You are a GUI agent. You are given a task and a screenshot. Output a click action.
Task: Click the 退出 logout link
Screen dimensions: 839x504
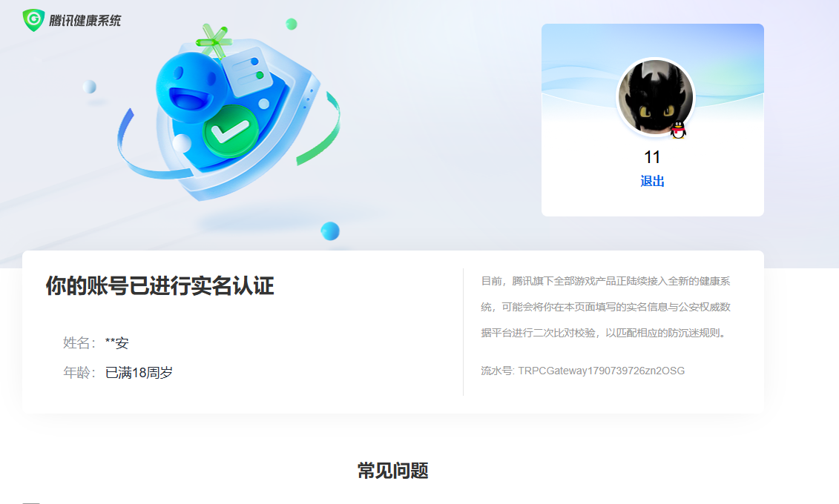[x=652, y=181]
